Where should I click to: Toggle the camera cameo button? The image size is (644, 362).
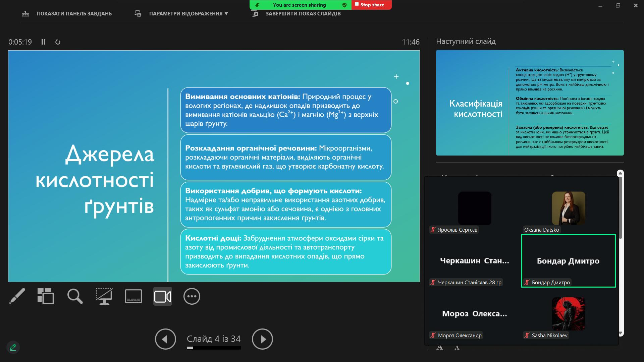coord(163,296)
